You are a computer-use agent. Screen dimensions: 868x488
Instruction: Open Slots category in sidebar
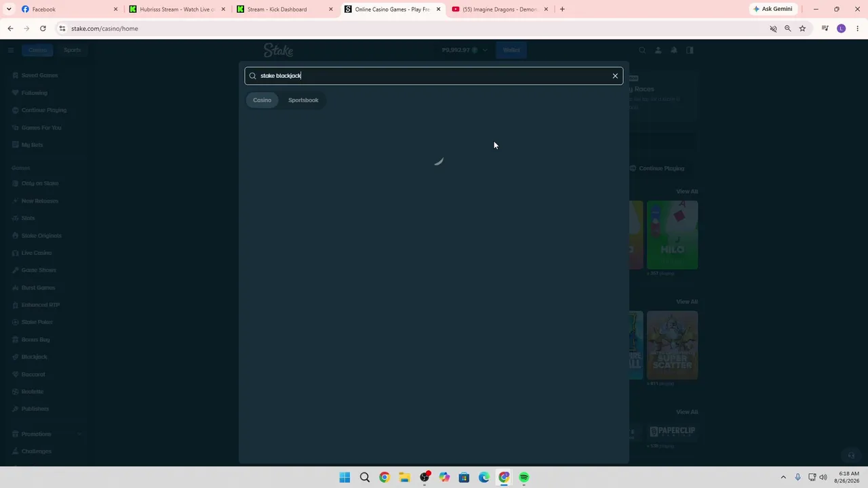pyautogui.click(x=28, y=218)
